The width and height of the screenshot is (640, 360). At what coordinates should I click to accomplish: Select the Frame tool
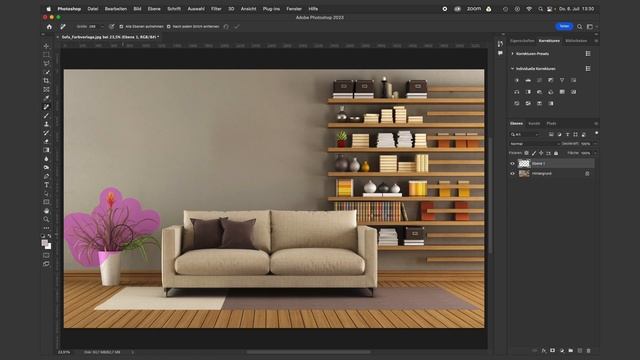46,89
